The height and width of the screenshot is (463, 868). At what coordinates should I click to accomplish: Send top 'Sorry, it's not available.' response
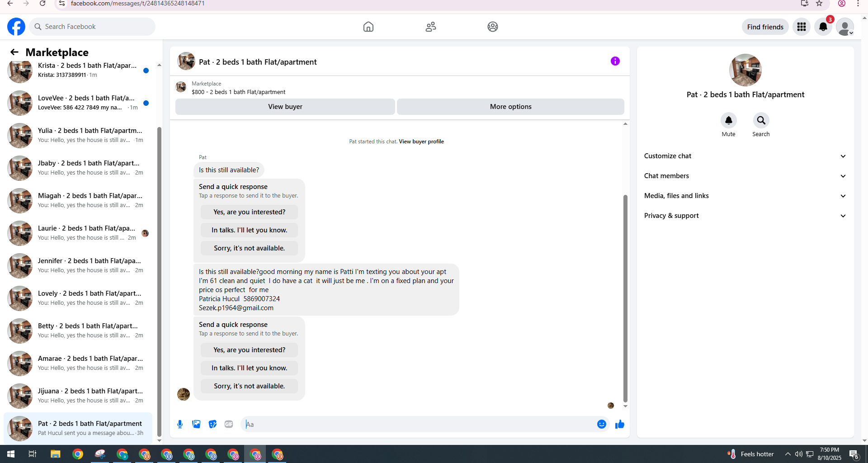point(250,248)
